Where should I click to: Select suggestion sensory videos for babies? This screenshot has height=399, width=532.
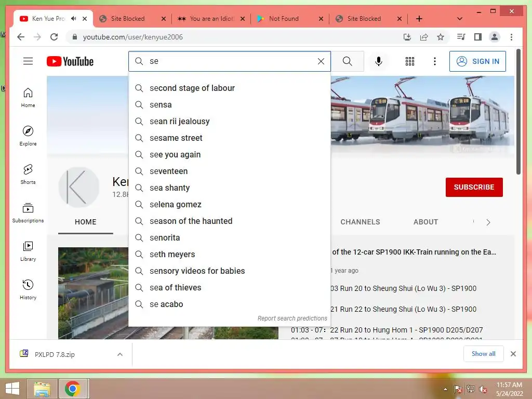coord(229,271)
